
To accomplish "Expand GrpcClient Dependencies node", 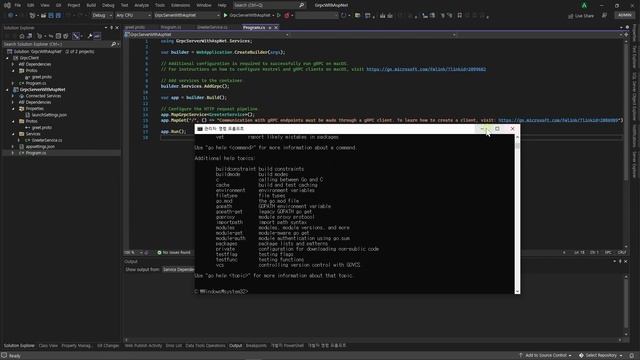I will point(13,64).
